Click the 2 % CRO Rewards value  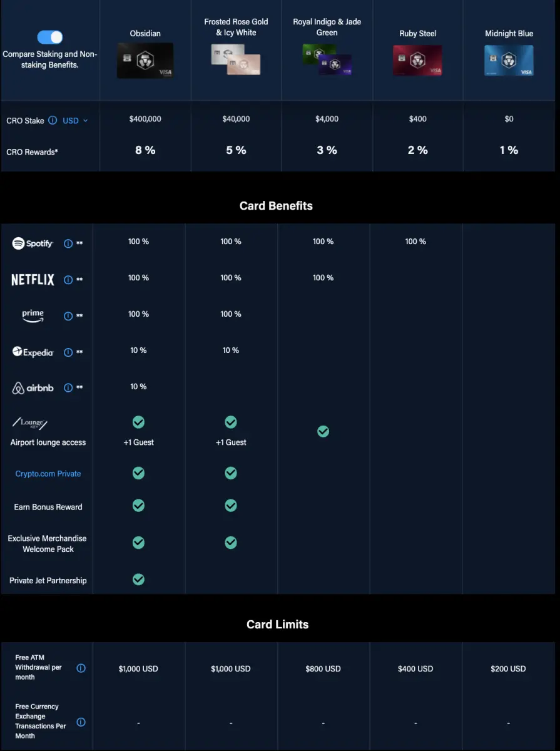tap(418, 150)
